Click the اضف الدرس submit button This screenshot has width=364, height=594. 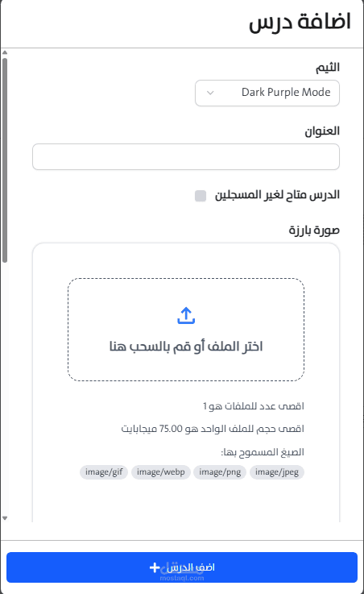182,567
